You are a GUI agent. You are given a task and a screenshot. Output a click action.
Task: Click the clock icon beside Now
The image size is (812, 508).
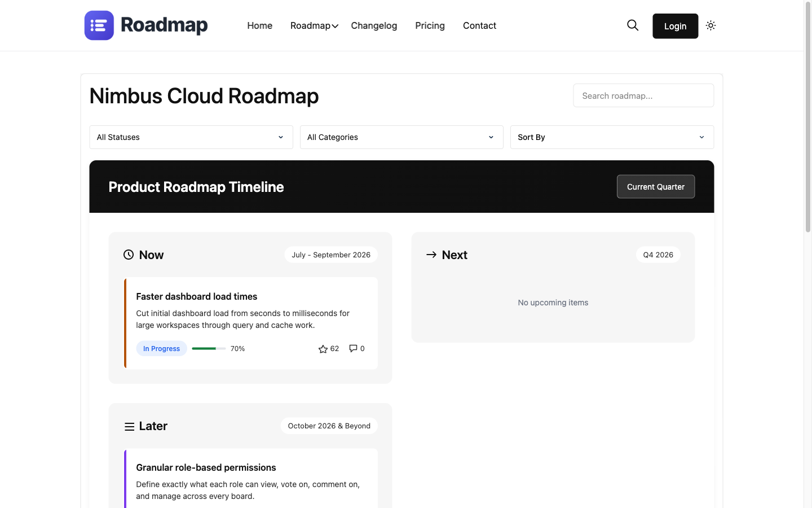pyautogui.click(x=129, y=255)
